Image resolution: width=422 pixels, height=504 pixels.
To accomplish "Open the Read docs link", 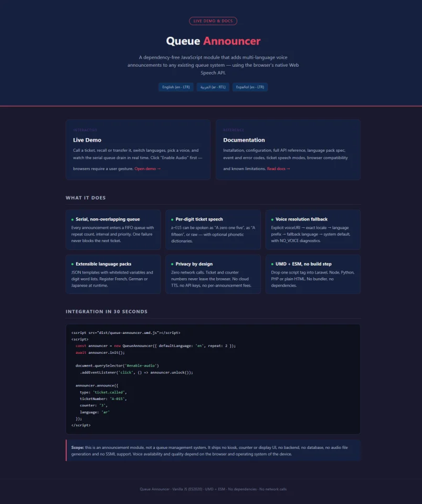I will [x=278, y=169].
